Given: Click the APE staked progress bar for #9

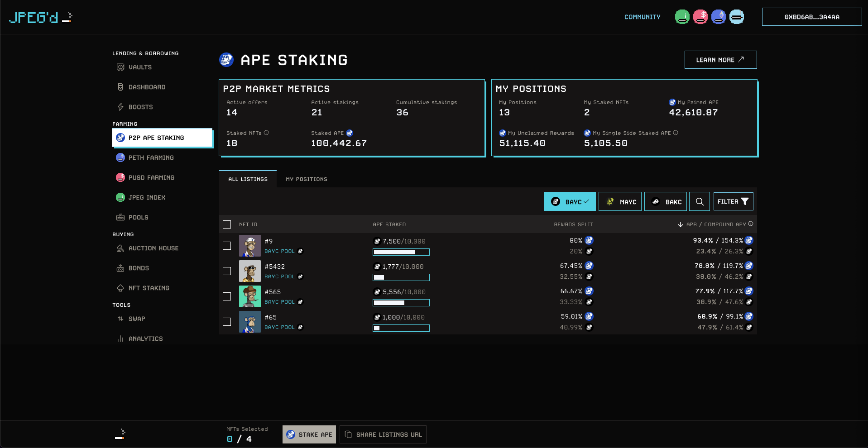Looking at the screenshot, I should [x=401, y=252].
